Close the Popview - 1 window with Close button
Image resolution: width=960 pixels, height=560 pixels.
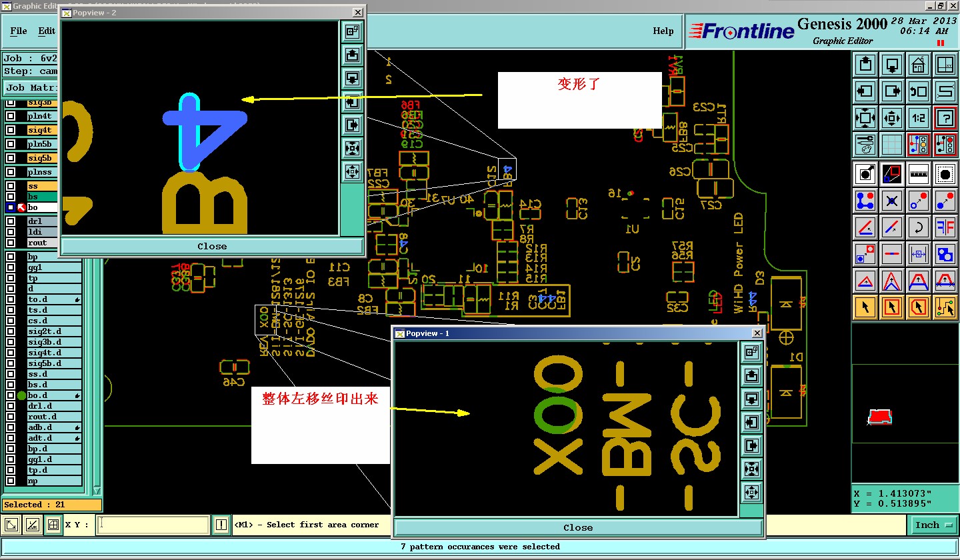tap(578, 527)
